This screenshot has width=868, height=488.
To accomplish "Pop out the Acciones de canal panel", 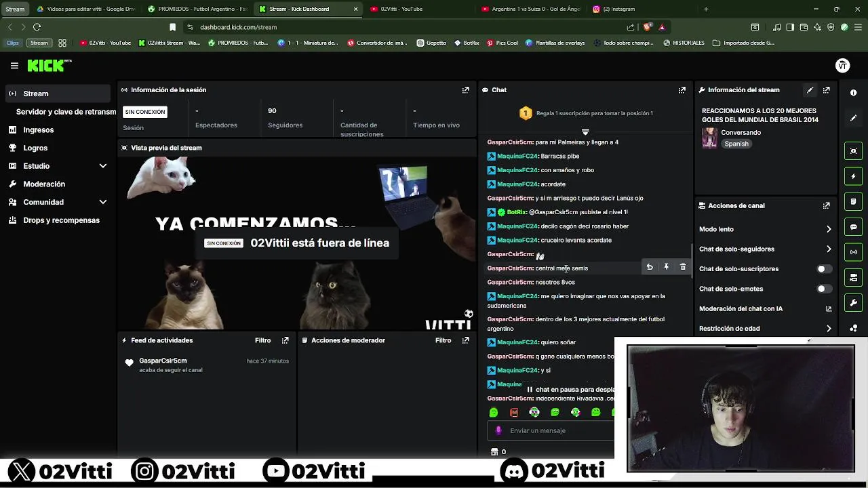I will coord(826,205).
